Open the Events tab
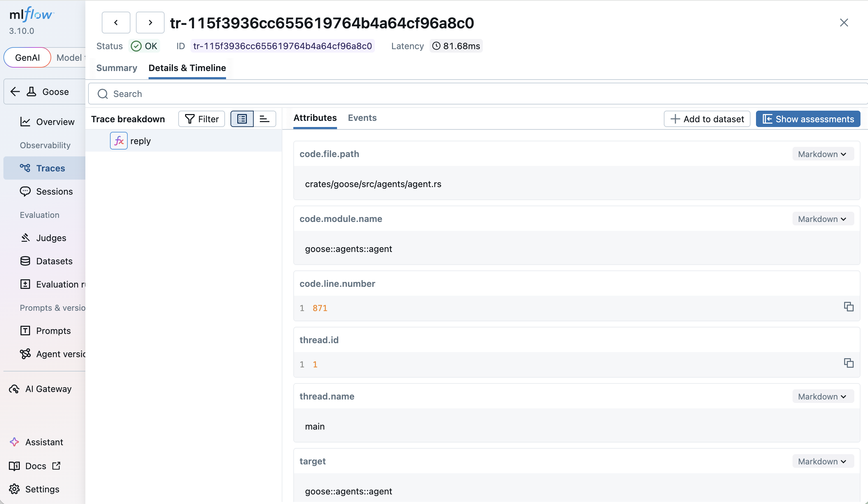Image resolution: width=868 pixels, height=504 pixels. (x=362, y=118)
